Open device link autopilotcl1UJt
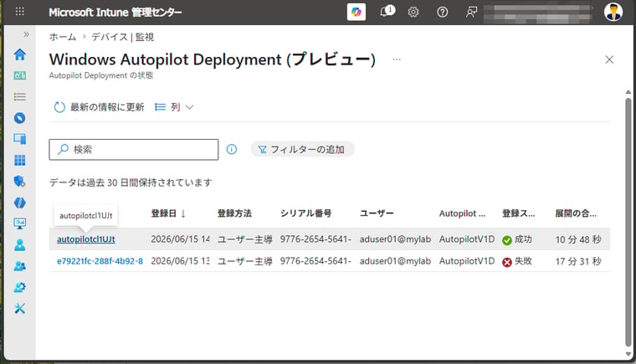This screenshot has width=636, height=364. [x=86, y=239]
